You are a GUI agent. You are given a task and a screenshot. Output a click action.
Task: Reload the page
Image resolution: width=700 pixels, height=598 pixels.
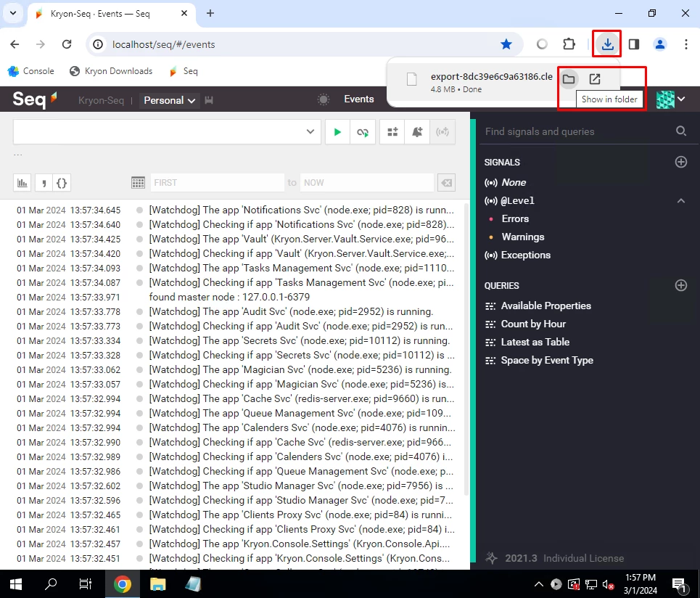67,44
